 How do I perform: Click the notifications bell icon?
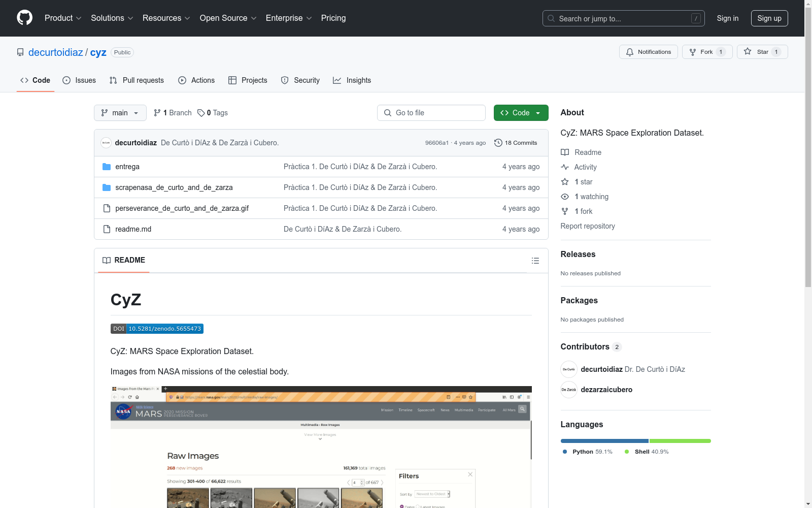(x=630, y=52)
